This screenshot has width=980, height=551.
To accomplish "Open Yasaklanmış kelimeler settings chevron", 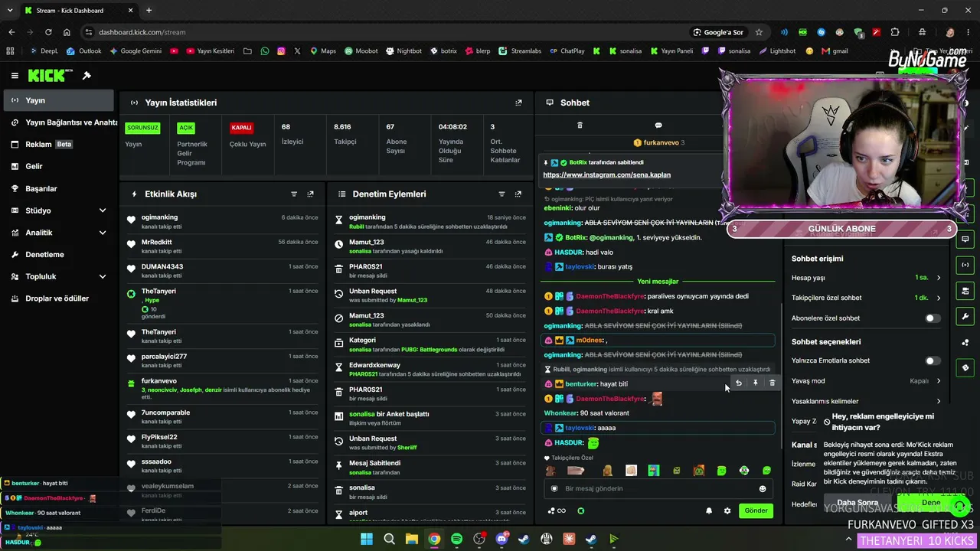I will (939, 401).
